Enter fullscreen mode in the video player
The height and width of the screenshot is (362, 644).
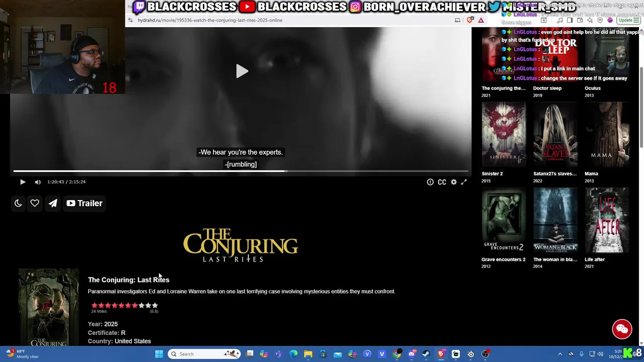coord(464,182)
